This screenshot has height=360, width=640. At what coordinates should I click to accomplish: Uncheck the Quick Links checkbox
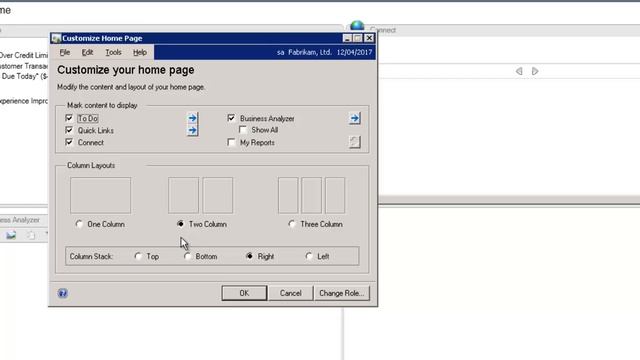69,130
